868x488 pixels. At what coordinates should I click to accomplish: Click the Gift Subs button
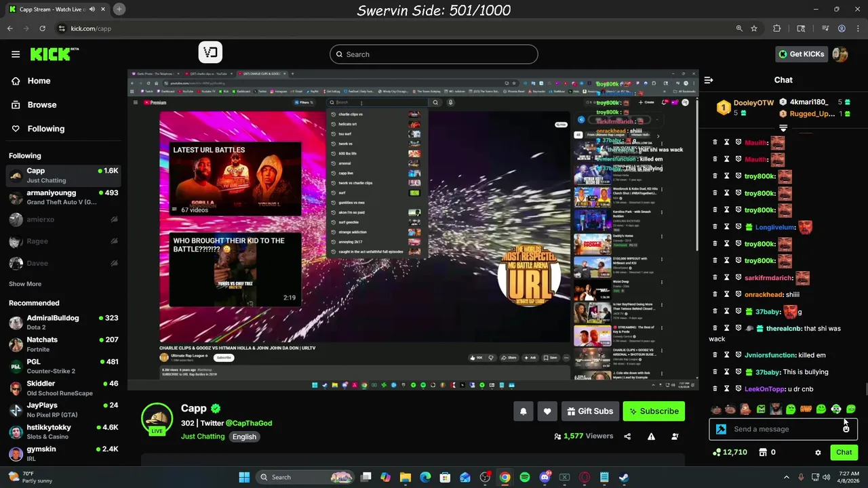tap(589, 411)
